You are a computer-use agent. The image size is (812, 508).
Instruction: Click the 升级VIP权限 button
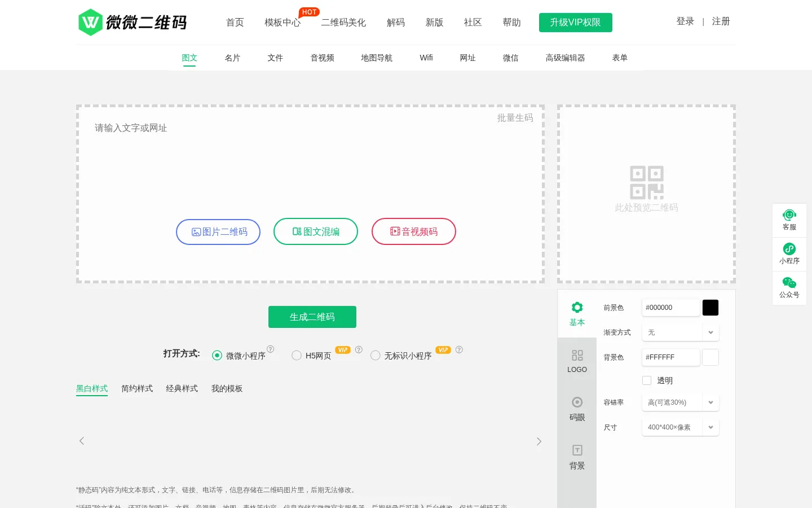[x=576, y=23]
